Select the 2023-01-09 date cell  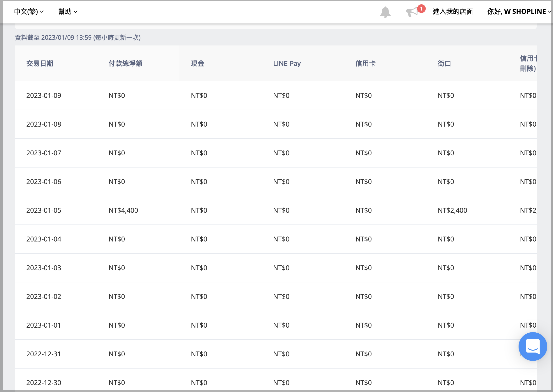(x=44, y=95)
